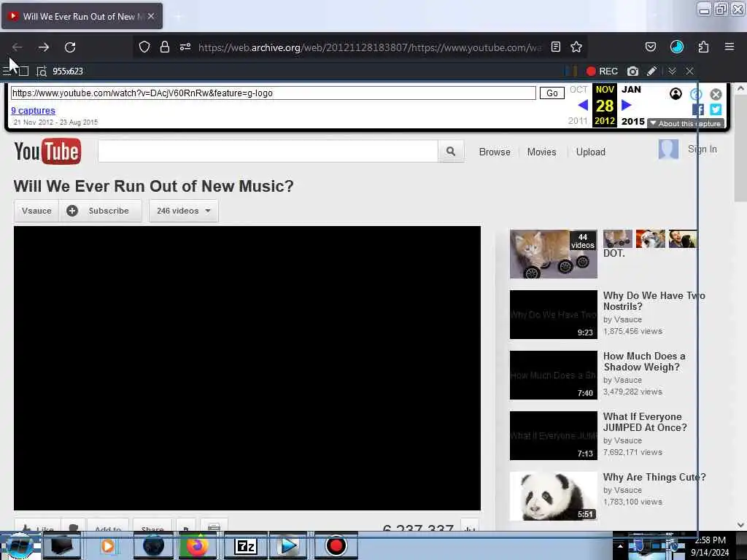Share capture on Twitter
This screenshot has height=560, width=747.
tap(716, 109)
